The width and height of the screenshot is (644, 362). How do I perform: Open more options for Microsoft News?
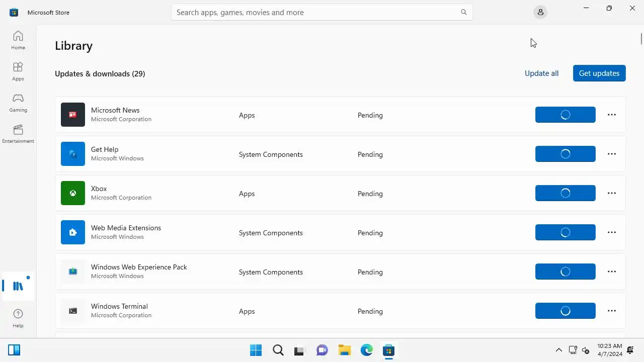612,115
